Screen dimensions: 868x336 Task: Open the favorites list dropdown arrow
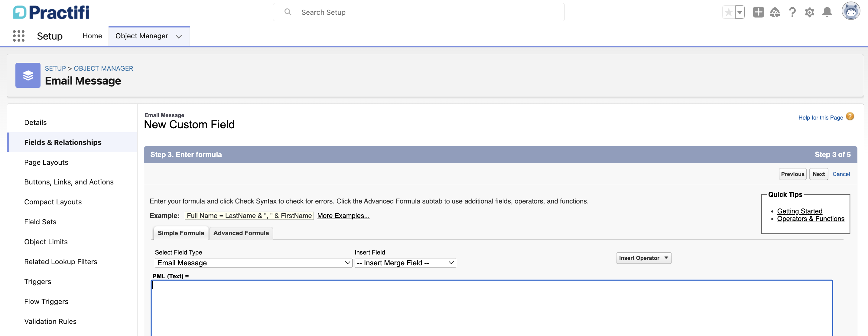(740, 12)
